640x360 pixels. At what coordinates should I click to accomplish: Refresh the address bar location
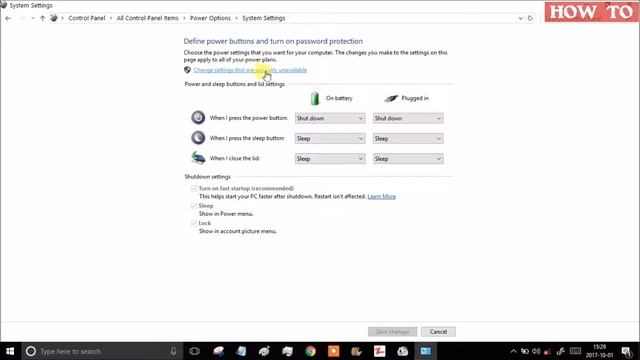pyautogui.click(x=530, y=18)
